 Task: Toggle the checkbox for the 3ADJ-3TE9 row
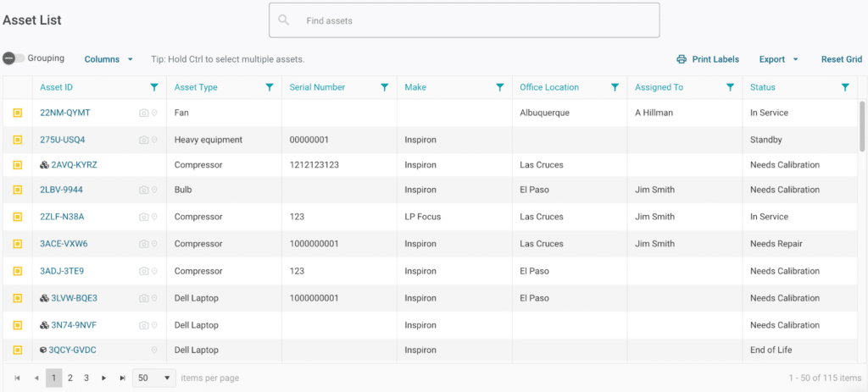click(x=17, y=272)
